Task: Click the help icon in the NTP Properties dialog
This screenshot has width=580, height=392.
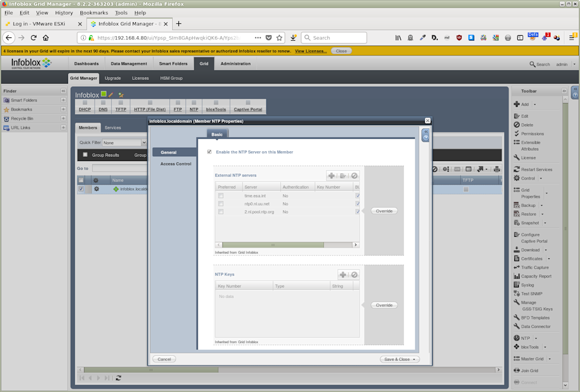Action: tap(426, 138)
